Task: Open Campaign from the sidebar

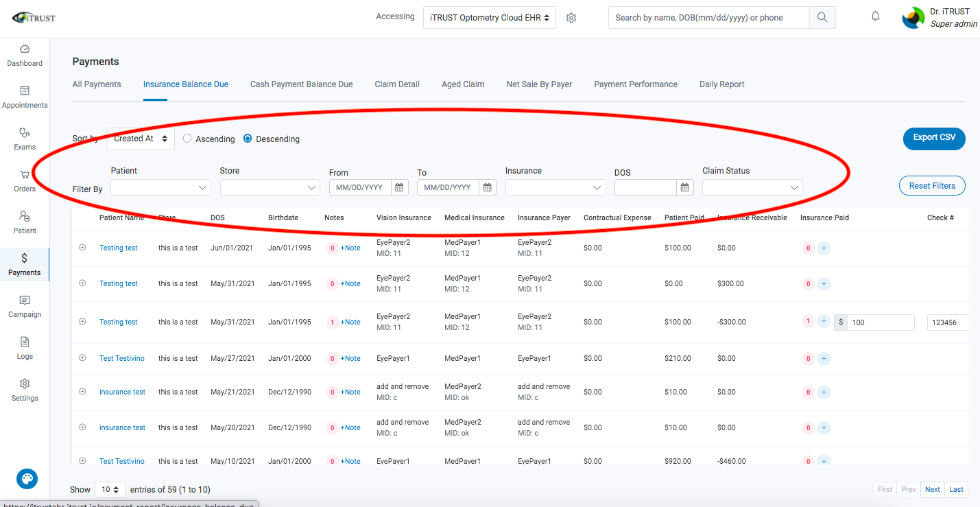Action: [25, 307]
